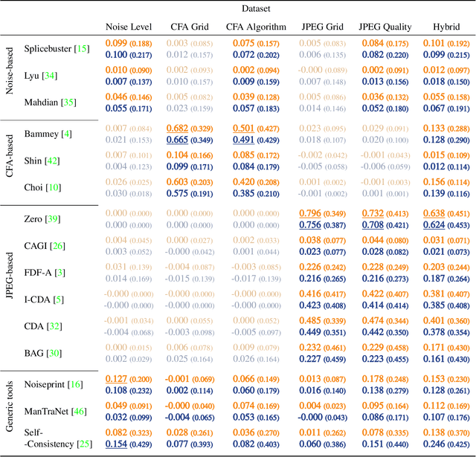Select the JPEG Grid column header

coord(322,27)
